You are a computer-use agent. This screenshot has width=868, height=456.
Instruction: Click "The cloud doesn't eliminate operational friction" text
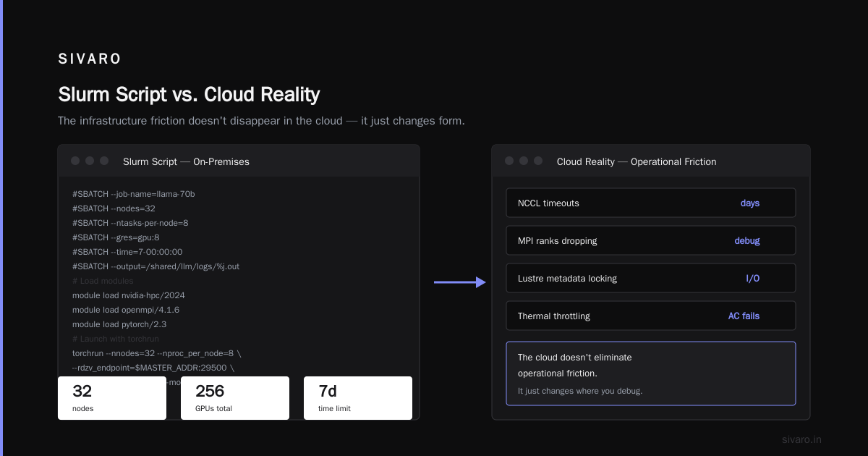[575, 366]
